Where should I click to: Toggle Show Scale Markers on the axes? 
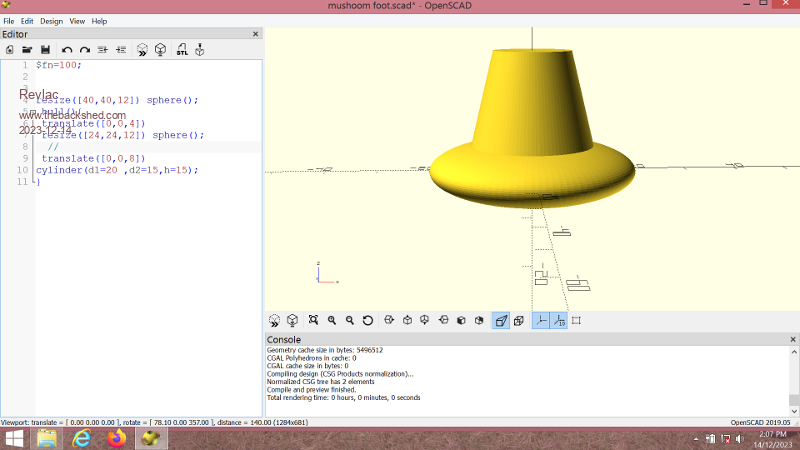point(559,321)
